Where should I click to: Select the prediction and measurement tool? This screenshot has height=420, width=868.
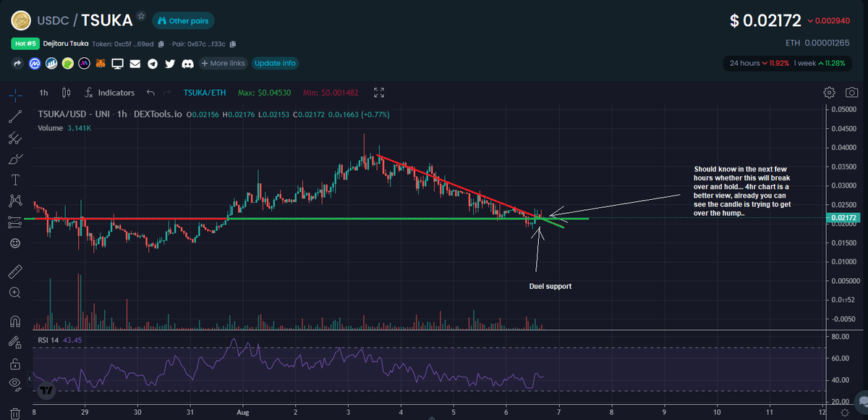(x=15, y=222)
